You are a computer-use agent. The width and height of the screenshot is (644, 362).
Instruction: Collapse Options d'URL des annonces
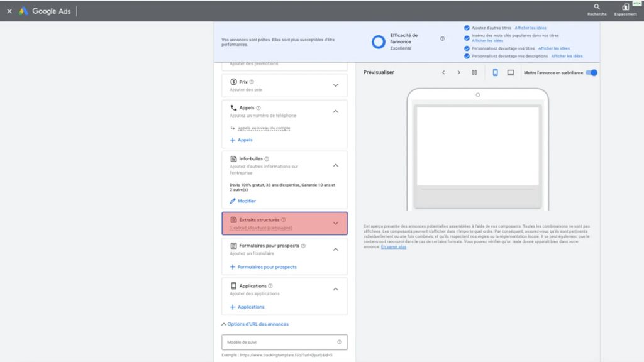click(255, 324)
